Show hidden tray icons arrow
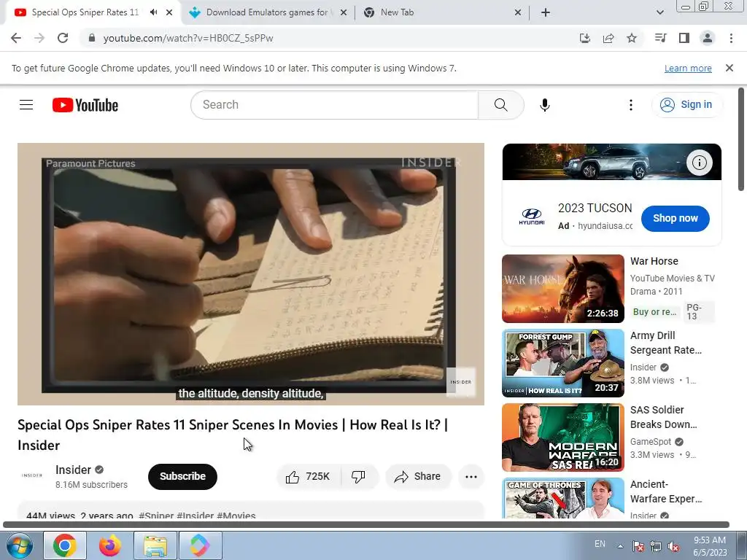Viewport: 747px width, 560px height. click(620, 547)
